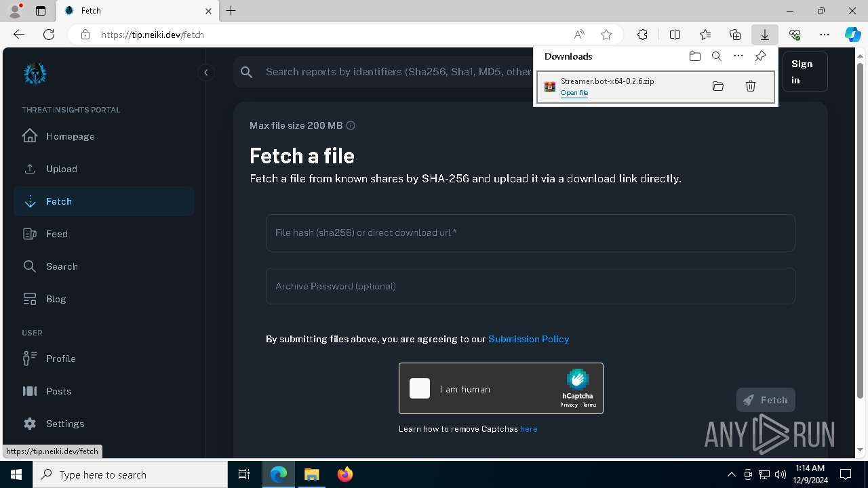
Task: Click Open file under the downloaded zip
Action: 574,93
